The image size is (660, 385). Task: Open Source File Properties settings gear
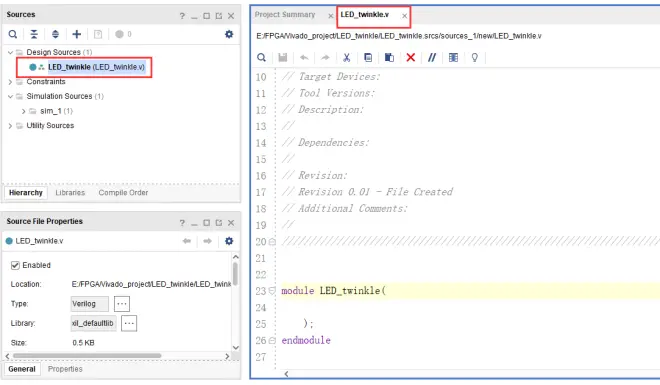pos(229,241)
